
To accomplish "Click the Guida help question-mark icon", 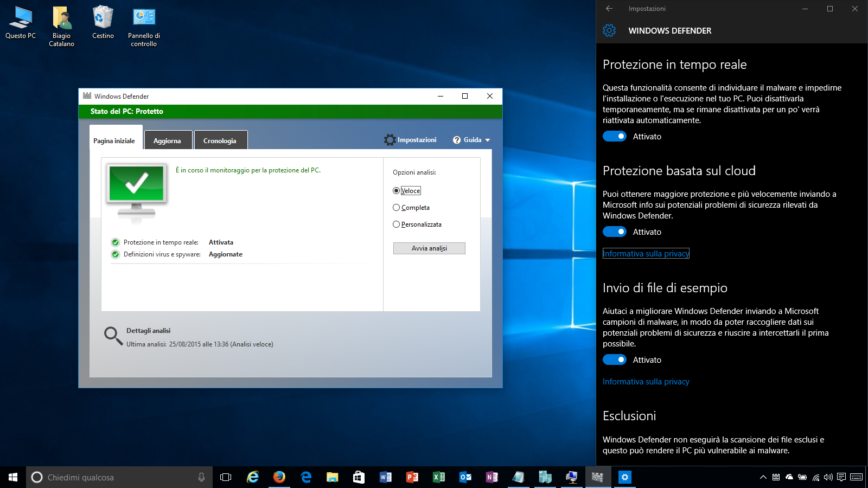I will (x=457, y=140).
